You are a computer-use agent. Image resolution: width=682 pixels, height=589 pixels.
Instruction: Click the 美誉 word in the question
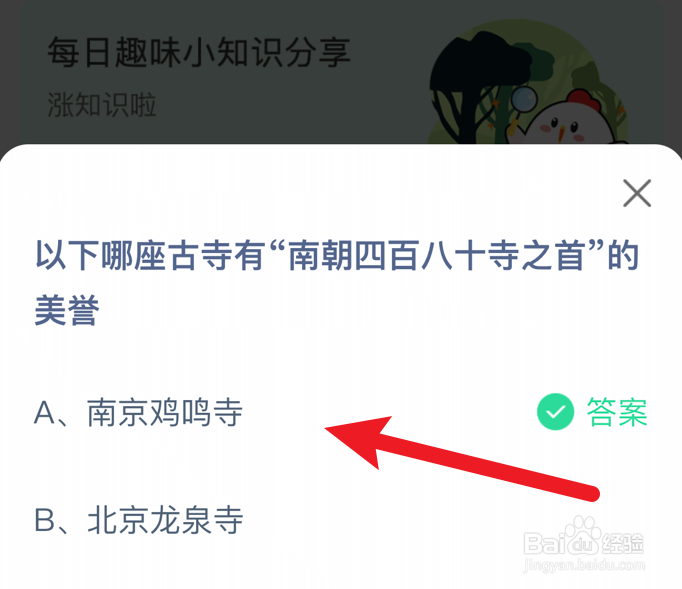pyautogui.click(x=67, y=310)
